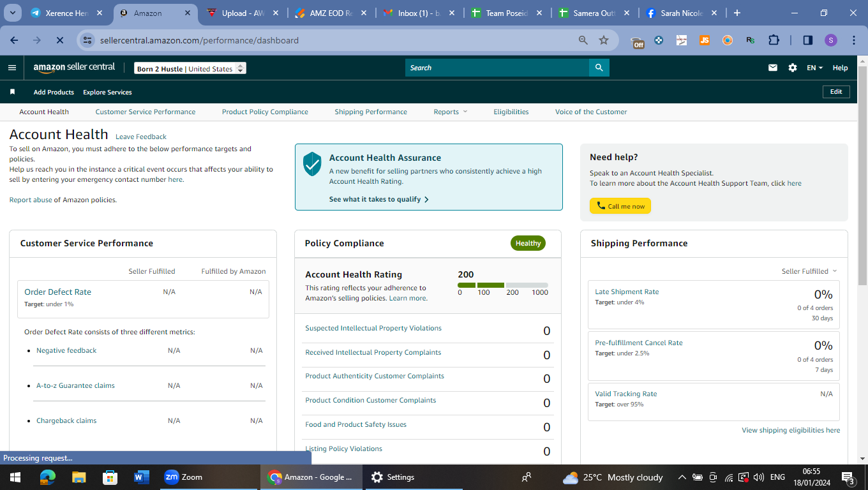Expand See what it takes to qualify
Screen dimensions: 868x490
[379, 199]
